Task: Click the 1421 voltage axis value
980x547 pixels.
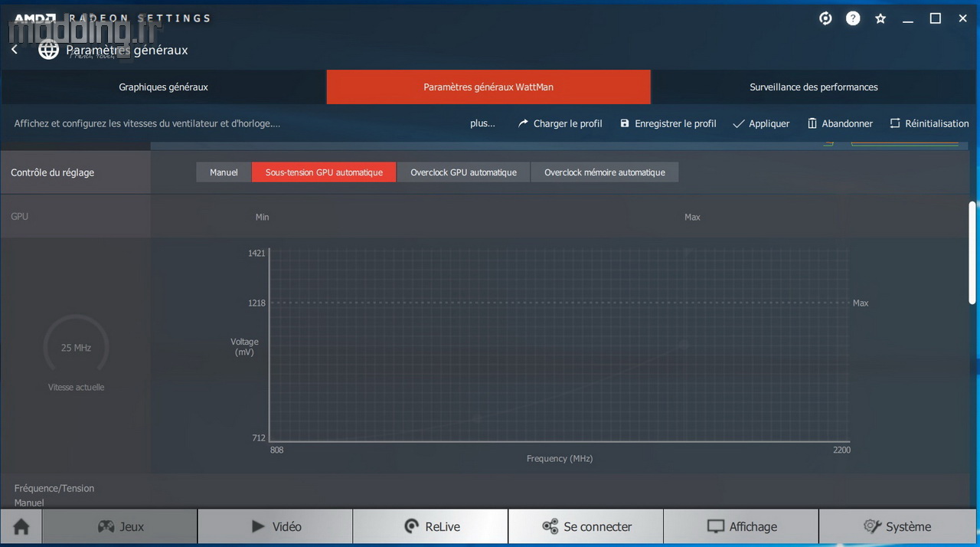Action: tap(256, 254)
